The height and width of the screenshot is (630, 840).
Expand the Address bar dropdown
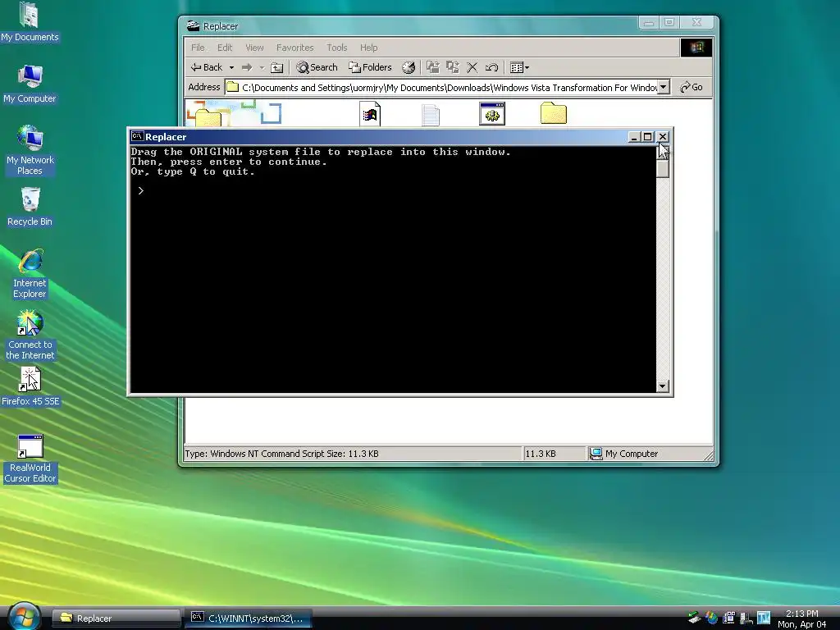click(664, 87)
